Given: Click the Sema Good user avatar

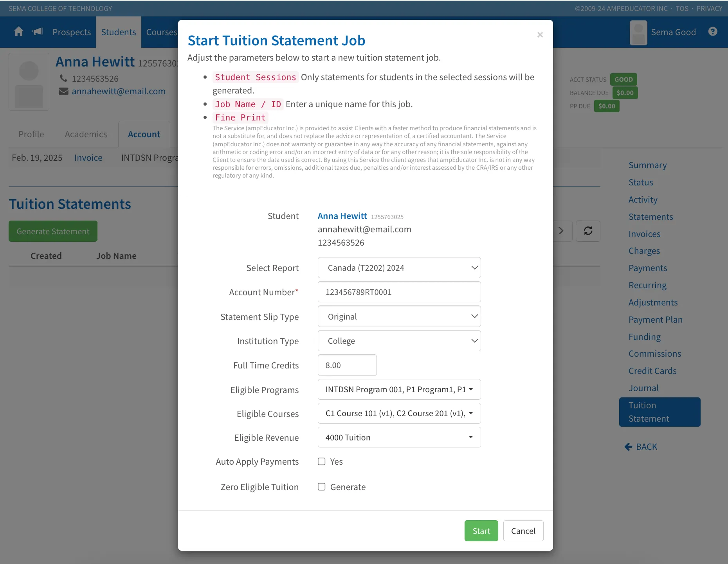Looking at the screenshot, I should point(638,32).
